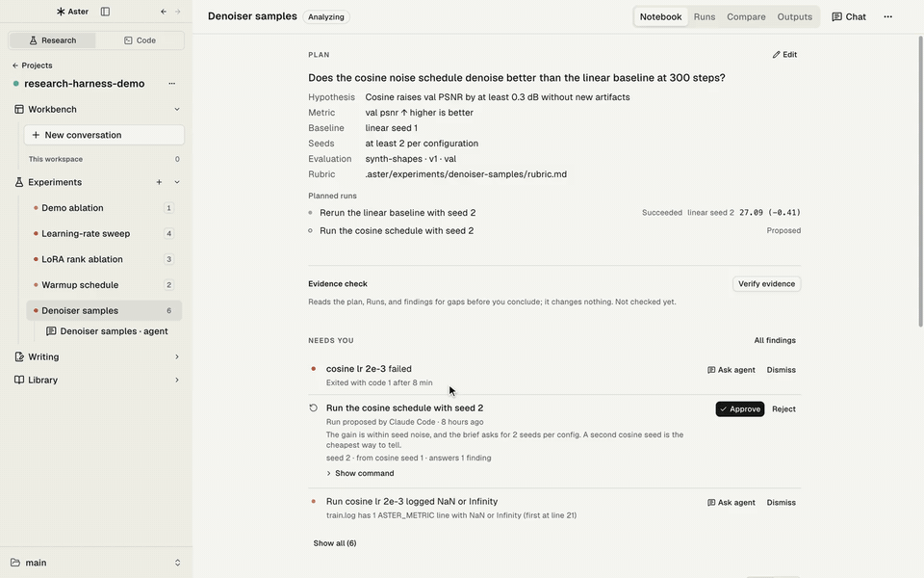Open the Chat panel
Viewport: 924px width, 578px height.
pyautogui.click(x=849, y=16)
